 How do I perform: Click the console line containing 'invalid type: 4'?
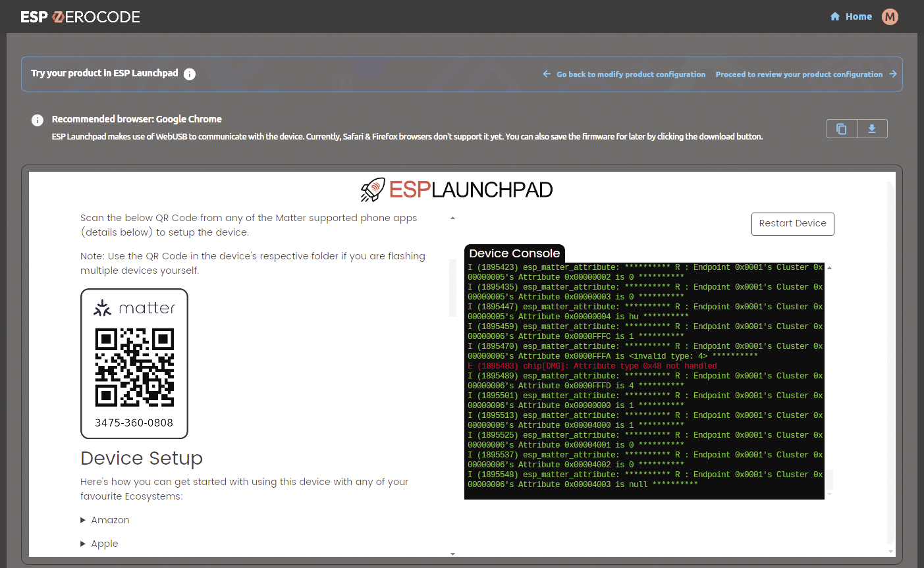click(612, 356)
